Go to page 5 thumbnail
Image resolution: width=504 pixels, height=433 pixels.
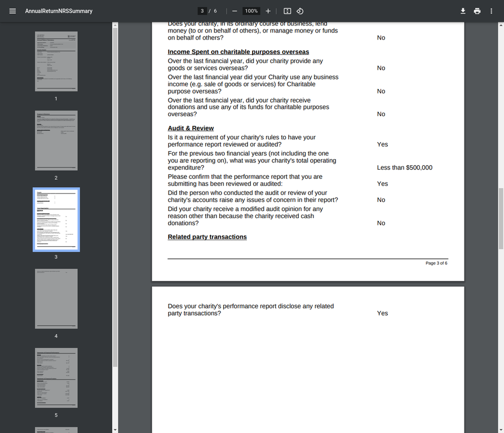click(x=56, y=378)
